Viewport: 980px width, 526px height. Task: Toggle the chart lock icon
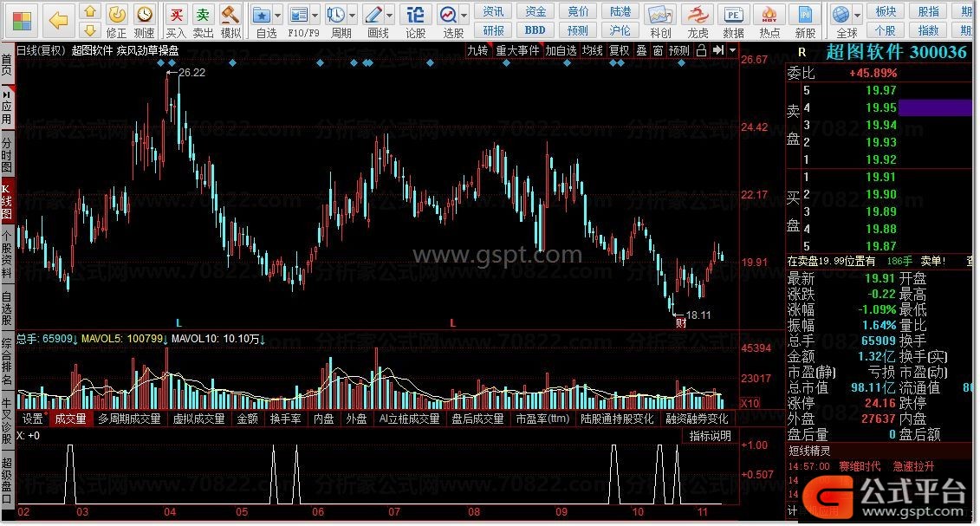(701, 50)
